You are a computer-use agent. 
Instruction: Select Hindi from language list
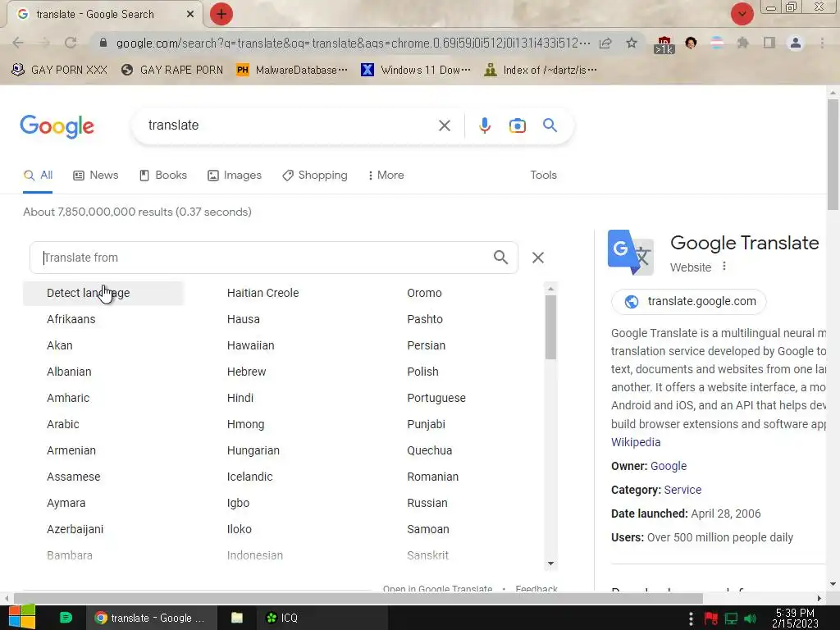240,398
